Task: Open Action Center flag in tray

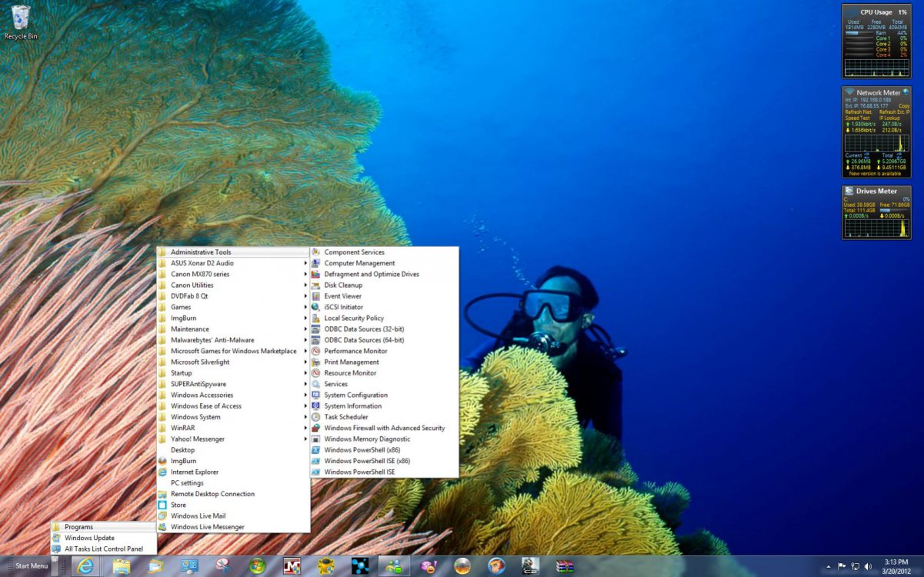Action: (x=842, y=566)
